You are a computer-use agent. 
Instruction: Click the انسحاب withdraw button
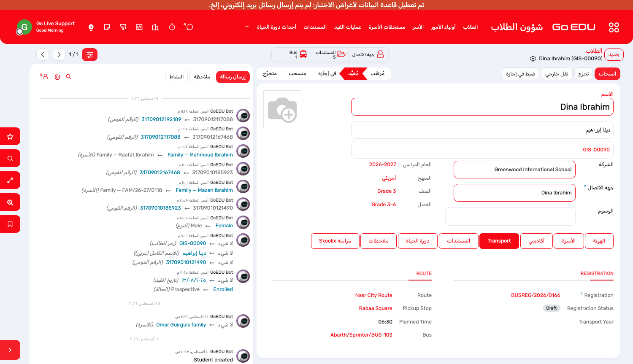[x=607, y=74]
